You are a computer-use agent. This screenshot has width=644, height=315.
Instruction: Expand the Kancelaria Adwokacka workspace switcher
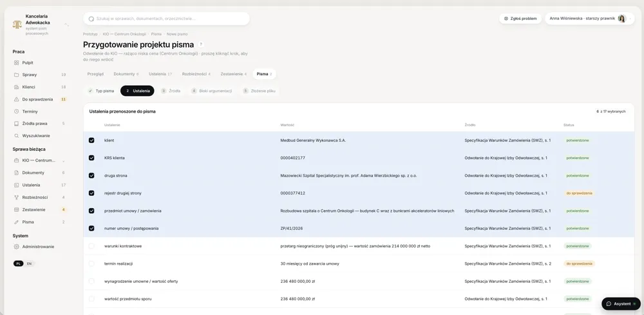click(66, 25)
